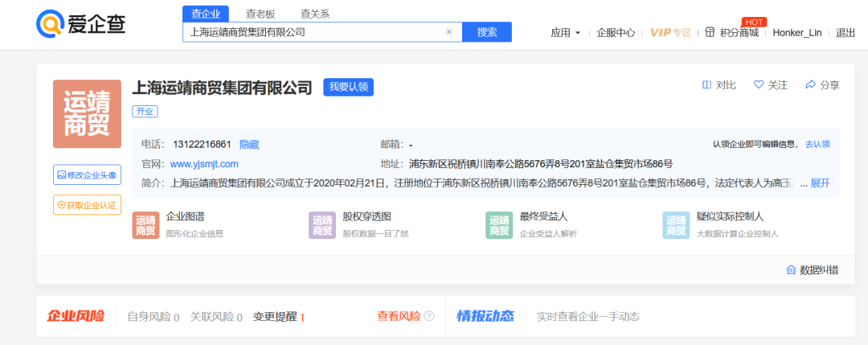Click 关联风险 0

[216, 318]
